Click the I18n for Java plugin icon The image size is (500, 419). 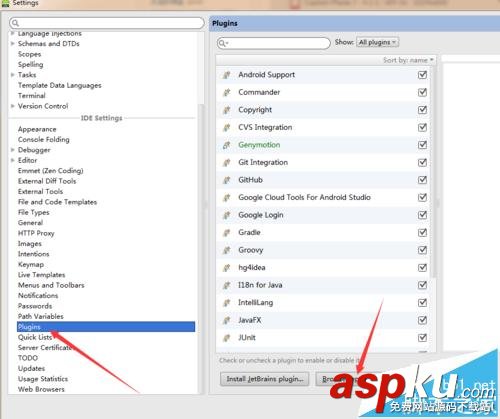click(227, 285)
